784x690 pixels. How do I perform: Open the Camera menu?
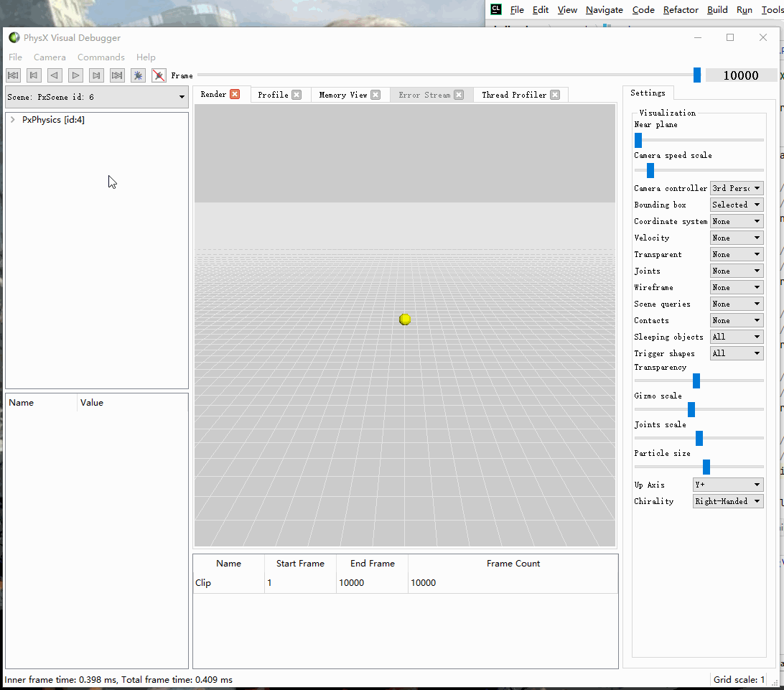[x=50, y=57]
